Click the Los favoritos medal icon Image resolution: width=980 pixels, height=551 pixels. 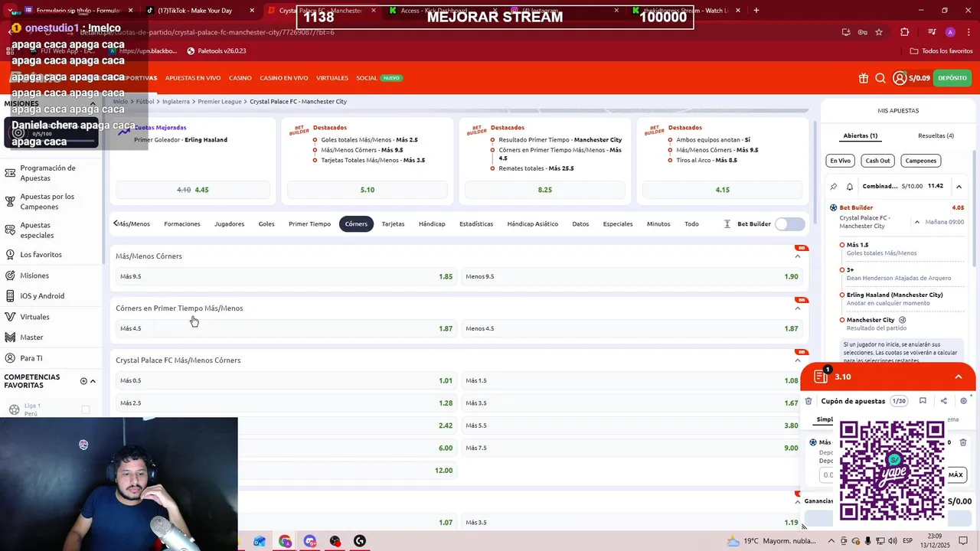pos(10,255)
